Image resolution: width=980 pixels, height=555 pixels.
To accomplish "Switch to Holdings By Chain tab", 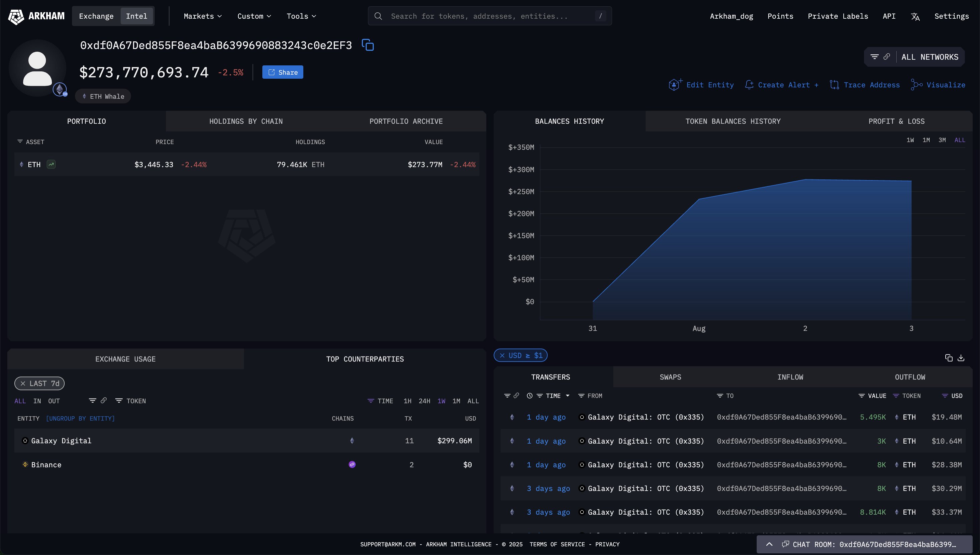I will pos(246,121).
